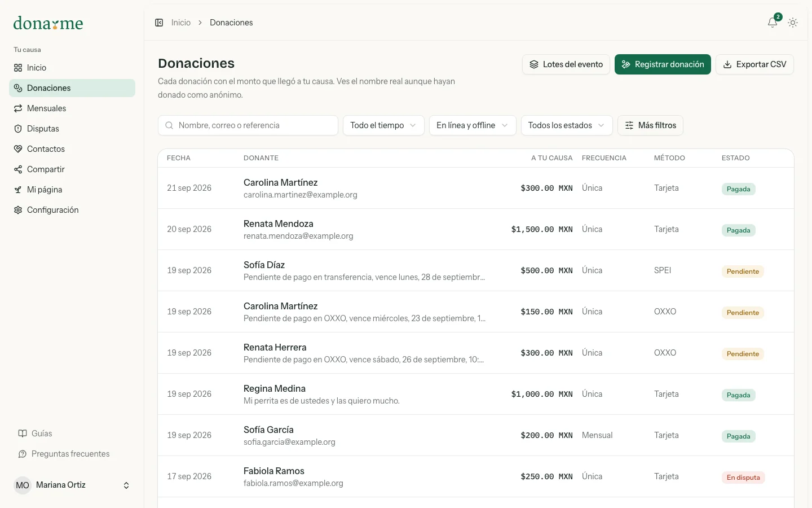Click the Configuración gear icon

click(x=18, y=210)
